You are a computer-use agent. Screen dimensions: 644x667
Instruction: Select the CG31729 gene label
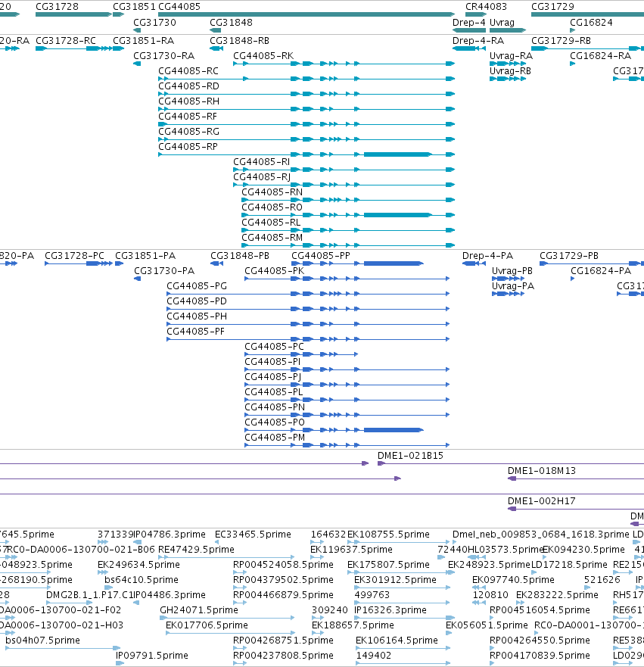tap(552, 7)
